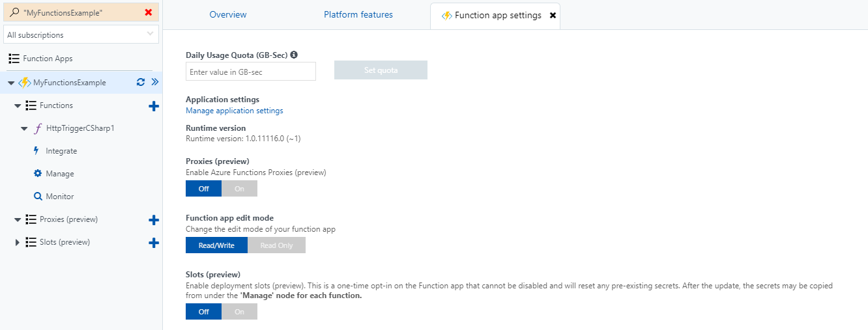Select MyFunctionsExample in the tree
Viewport: 868px width, 330px height.
click(69, 83)
